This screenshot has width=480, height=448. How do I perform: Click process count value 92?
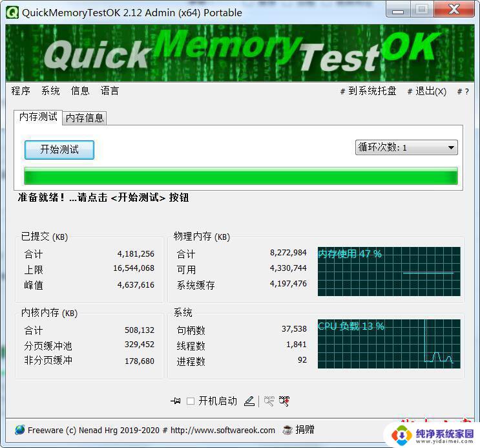(302, 359)
